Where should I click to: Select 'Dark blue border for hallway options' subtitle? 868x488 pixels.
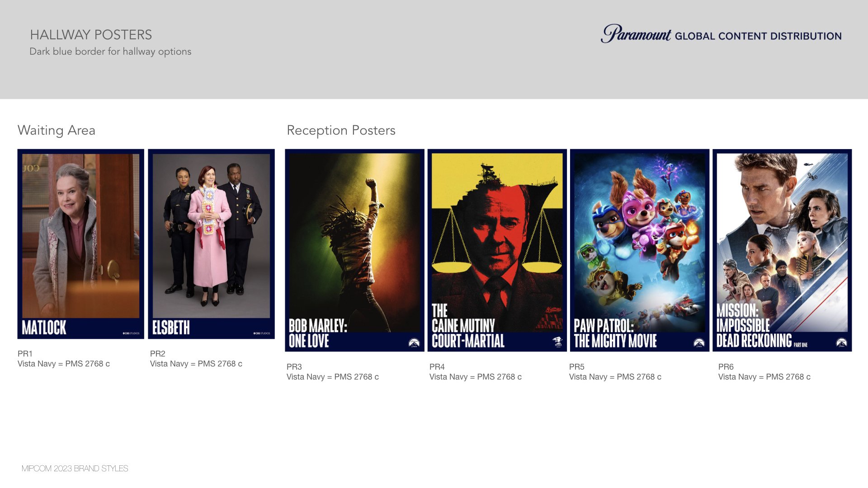[x=110, y=52]
